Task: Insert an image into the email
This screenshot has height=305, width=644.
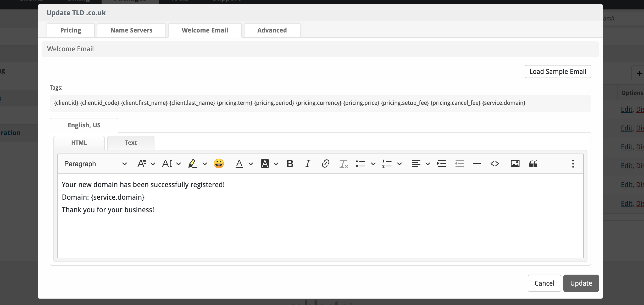Action: pos(515,164)
